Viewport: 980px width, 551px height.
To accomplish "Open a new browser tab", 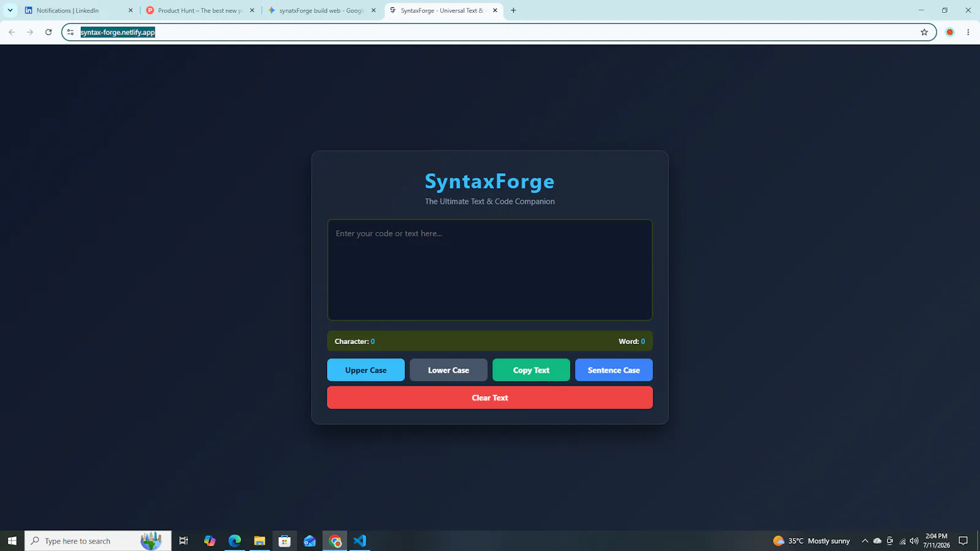I will (x=513, y=10).
